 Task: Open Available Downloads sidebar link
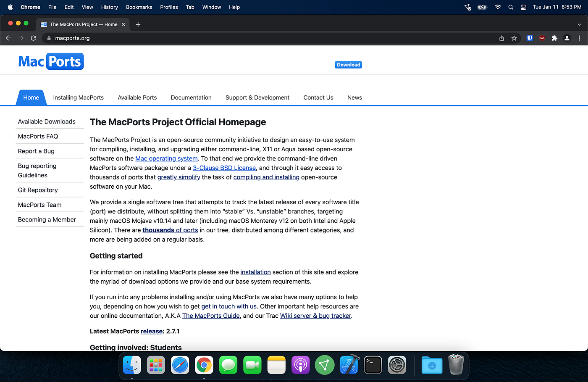[x=47, y=121]
